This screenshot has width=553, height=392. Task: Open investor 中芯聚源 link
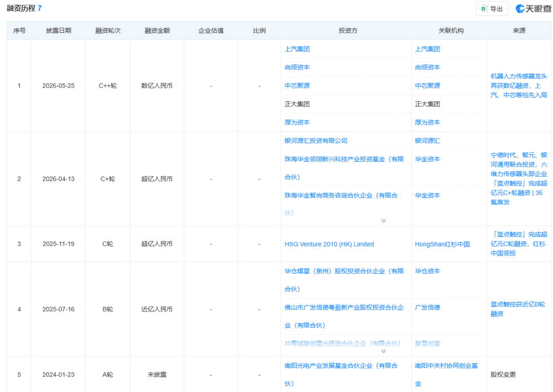coord(297,85)
